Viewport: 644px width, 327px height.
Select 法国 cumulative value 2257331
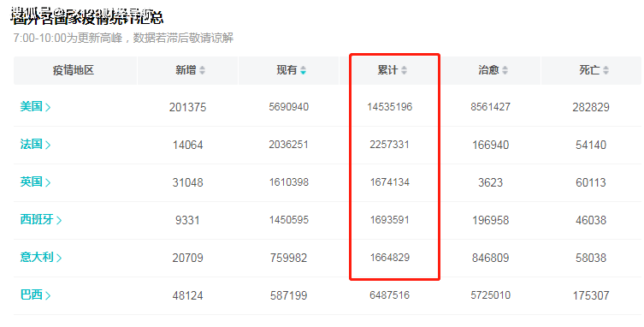(x=390, y=145)
